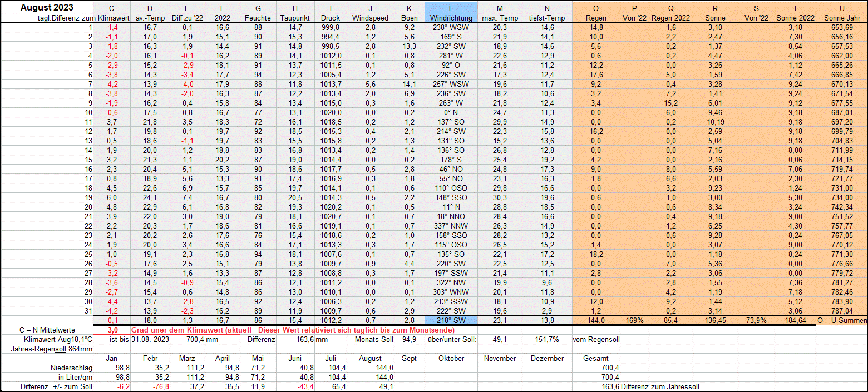The height and width of the screenshot is (392, 868).
Task: Click the 'Sonne Jahr' header cell
Action: (x=842, y=18)
